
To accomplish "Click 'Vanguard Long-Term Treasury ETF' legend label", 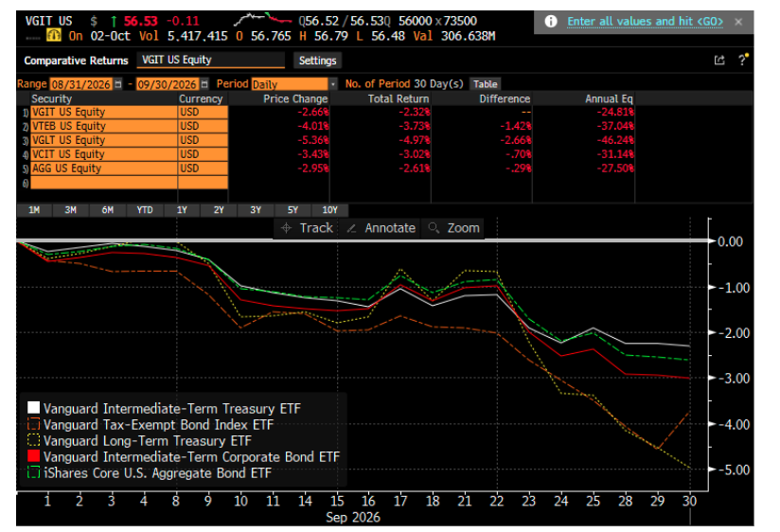I will pos(148,441).
